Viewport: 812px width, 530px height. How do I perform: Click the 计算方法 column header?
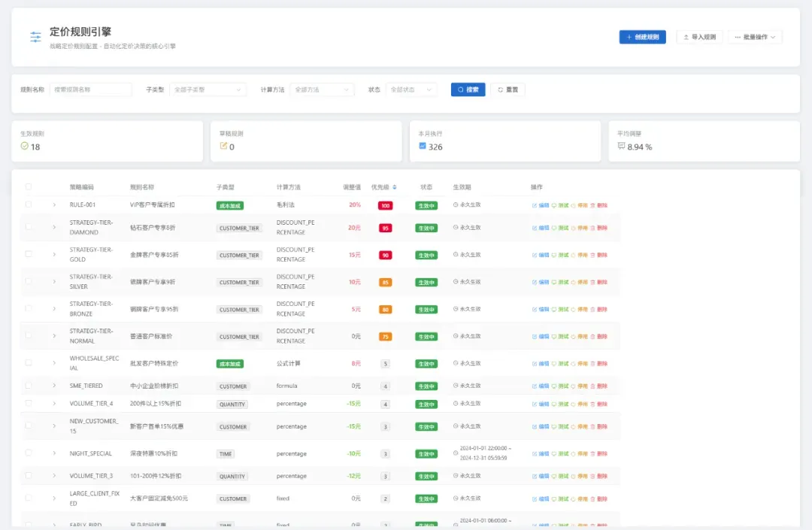coord(289,187)
